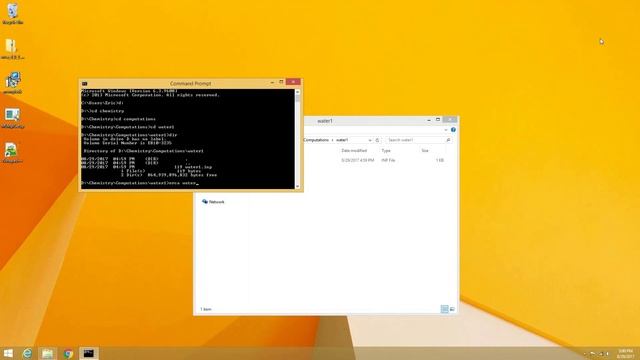Maximize the water1 Explorer window
Image resolution: width=640 pixels, height=360 pixels.
(438, 120)
